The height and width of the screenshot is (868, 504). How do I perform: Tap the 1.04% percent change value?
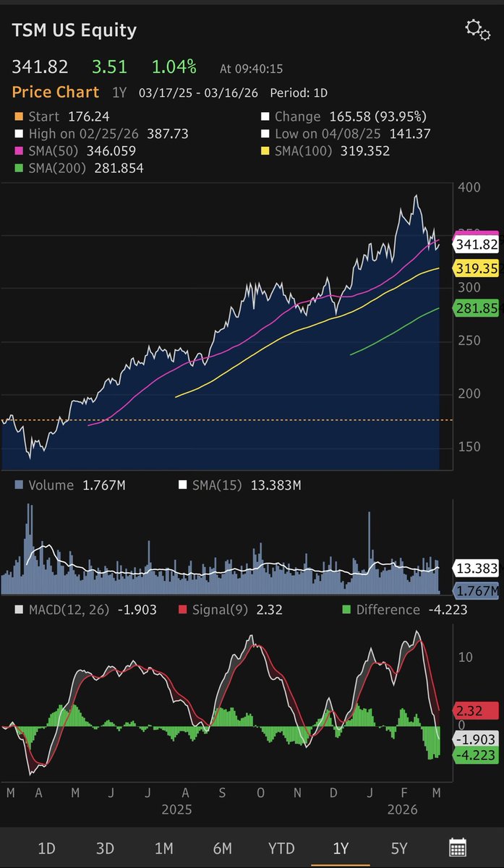tap(174, 67)
